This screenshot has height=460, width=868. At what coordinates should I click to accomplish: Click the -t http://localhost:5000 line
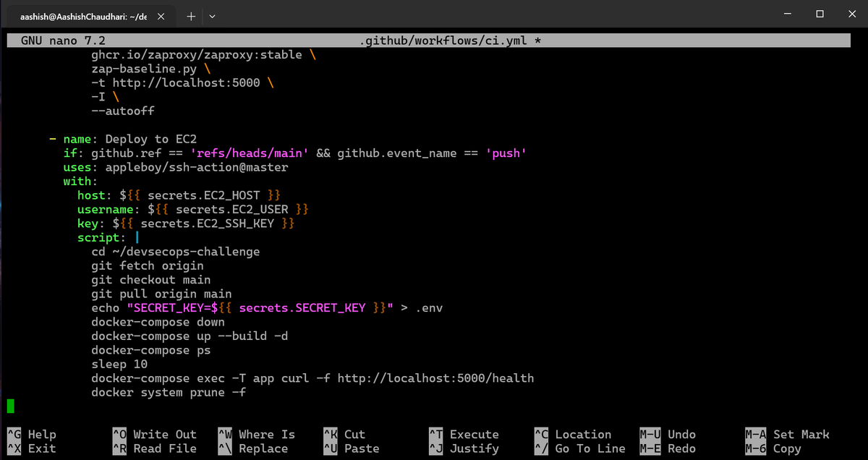click(182, 83)
